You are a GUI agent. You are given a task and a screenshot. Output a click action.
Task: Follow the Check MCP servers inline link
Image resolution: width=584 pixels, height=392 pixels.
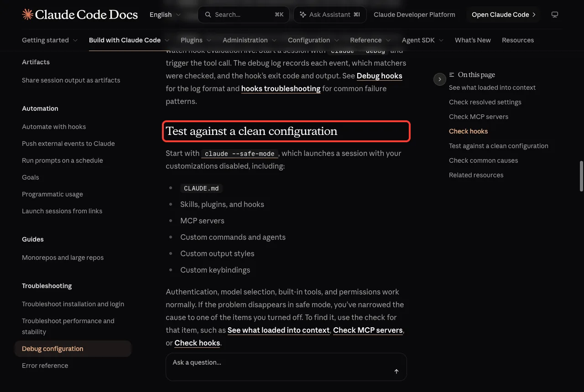click(368, 330)
